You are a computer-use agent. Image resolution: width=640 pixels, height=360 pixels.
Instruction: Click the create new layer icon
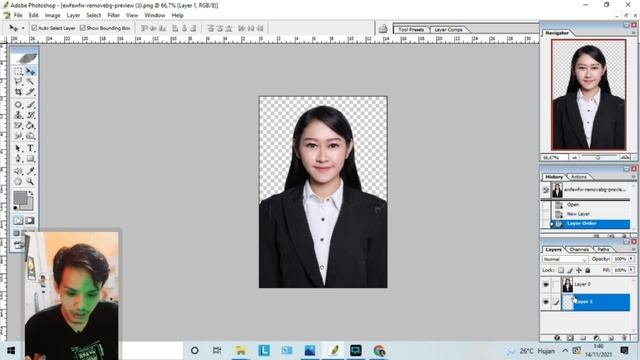611,338
